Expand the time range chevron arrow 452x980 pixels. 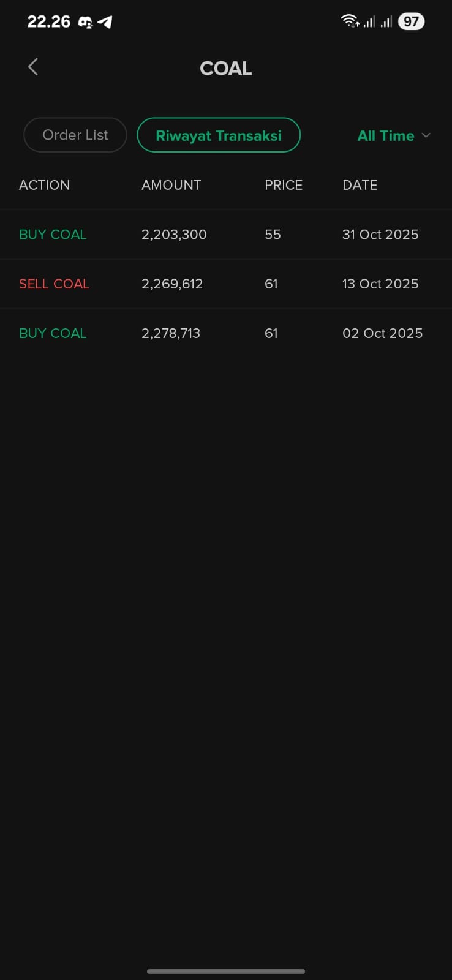click(x=426, y=135)
